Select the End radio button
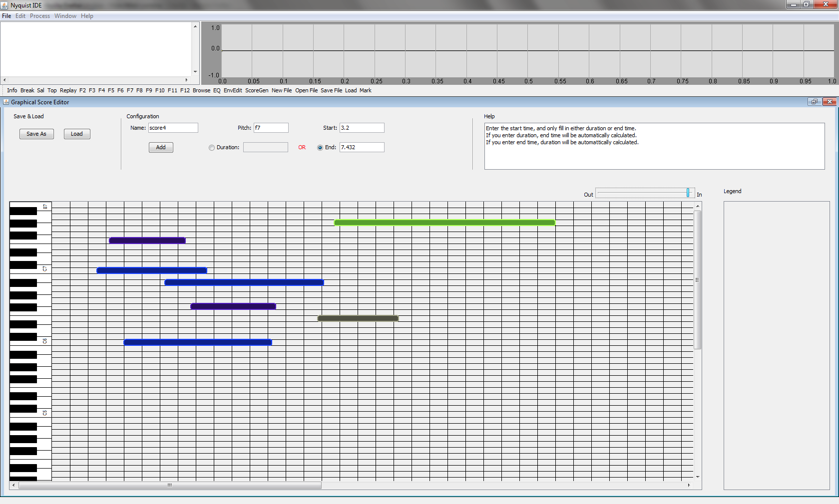 [x=320, y=148]
